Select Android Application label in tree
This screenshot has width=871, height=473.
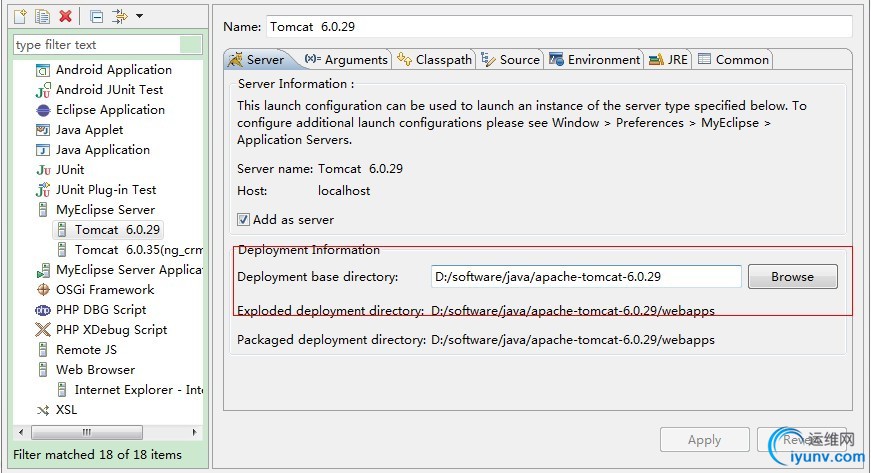pos(114,70)
